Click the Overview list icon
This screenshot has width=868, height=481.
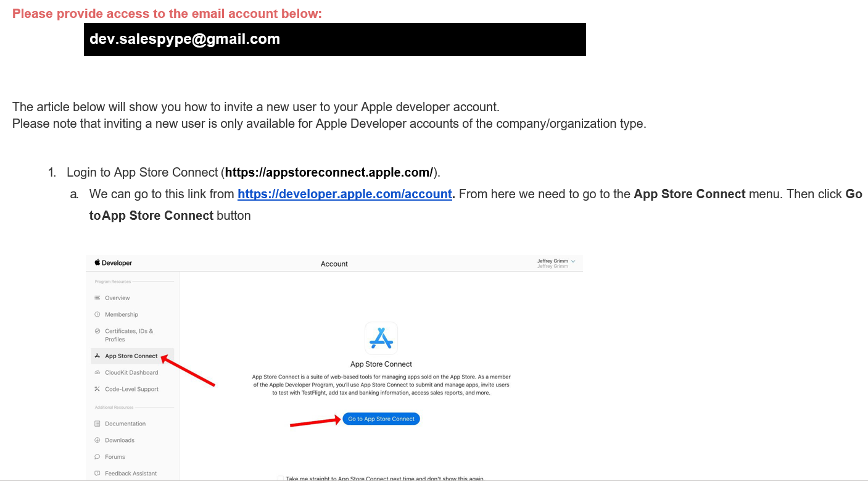(x=97, y=298)
